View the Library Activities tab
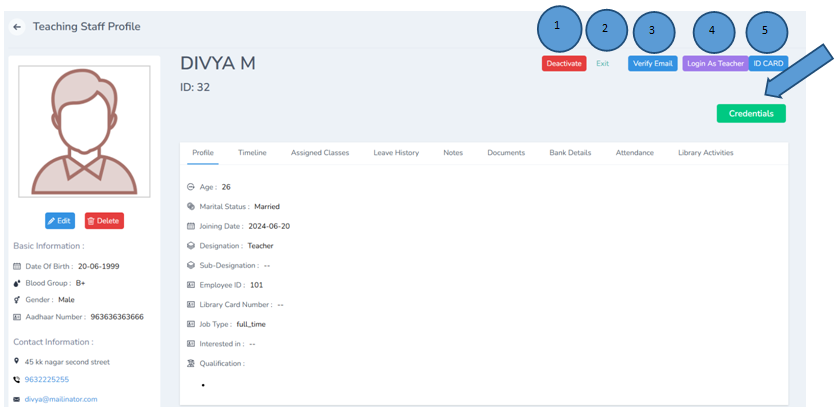 [x=706, y=153]
